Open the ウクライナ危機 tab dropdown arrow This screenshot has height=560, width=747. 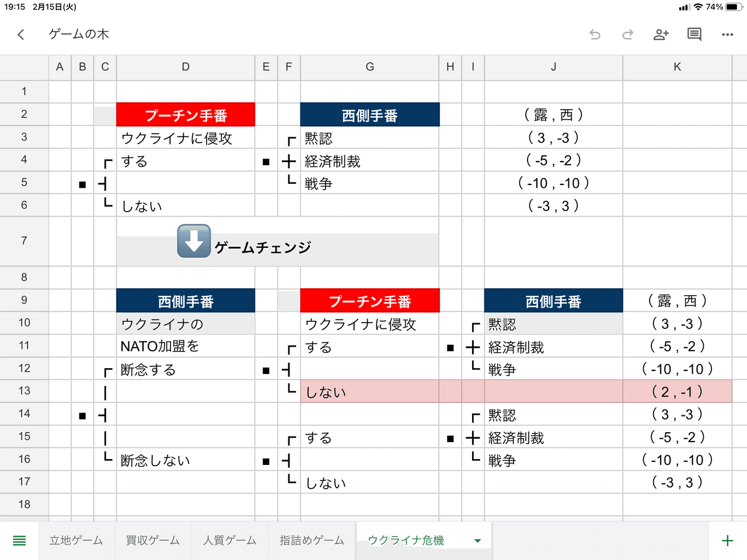pyautogui.click(x=477, y=541)
